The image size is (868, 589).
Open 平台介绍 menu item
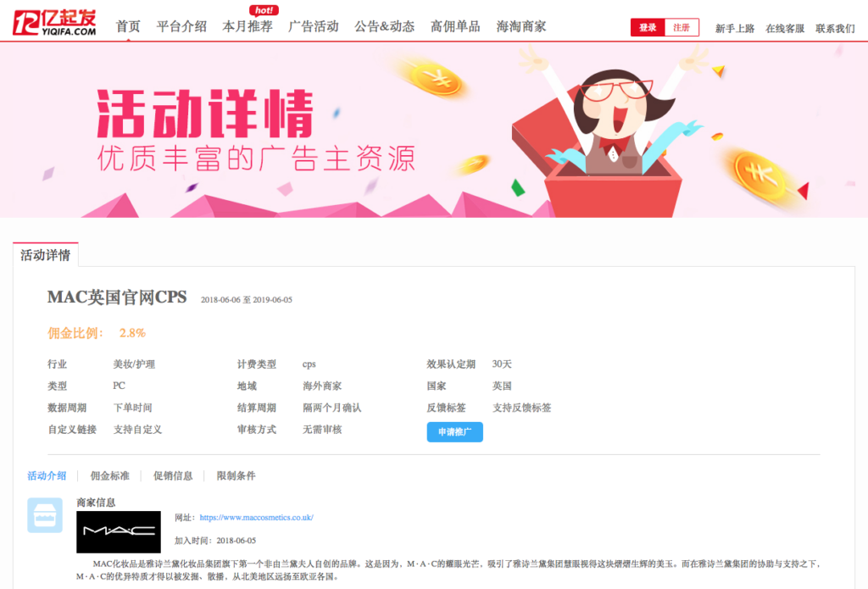pos(181,26)
